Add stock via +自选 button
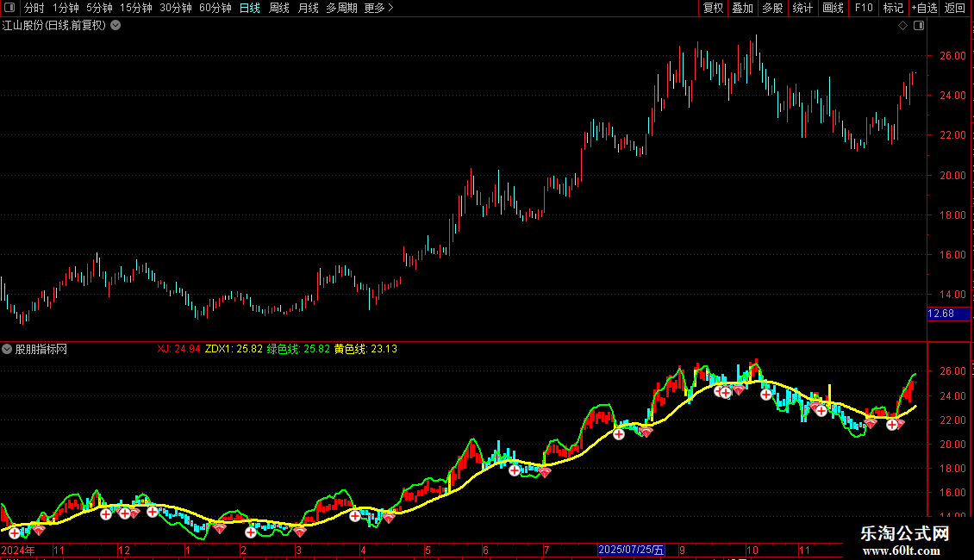Viewport: 974px width, 560px height. [924, 8]
